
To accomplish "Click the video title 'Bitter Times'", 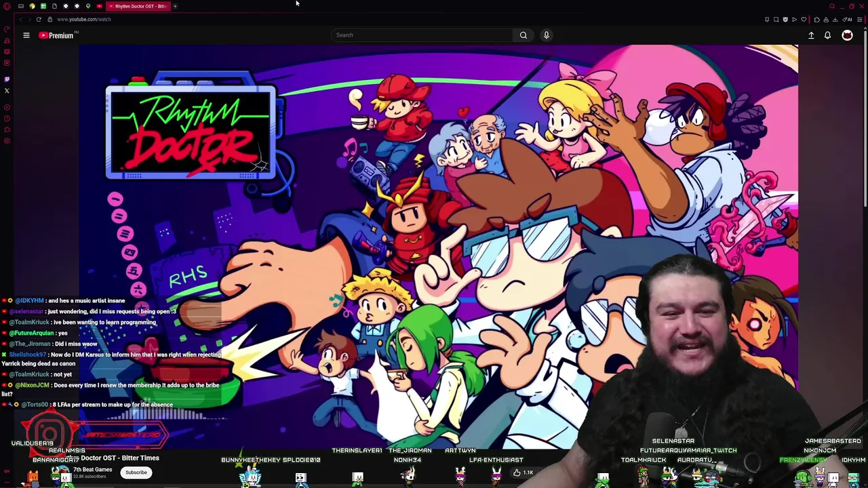I will pyautogui.click(x=140, y=458).
